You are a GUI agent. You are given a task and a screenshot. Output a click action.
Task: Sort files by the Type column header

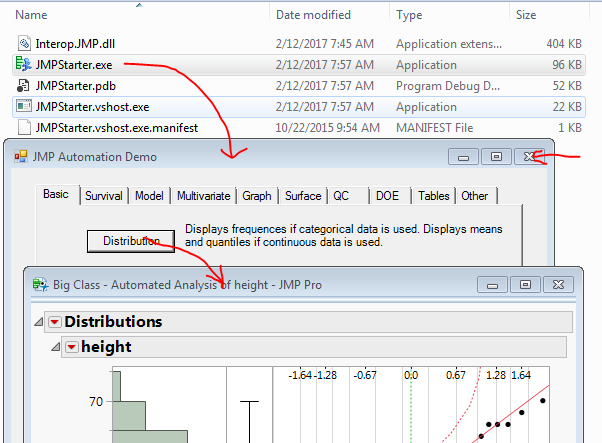pyautogui.click(x=409, y=15)
